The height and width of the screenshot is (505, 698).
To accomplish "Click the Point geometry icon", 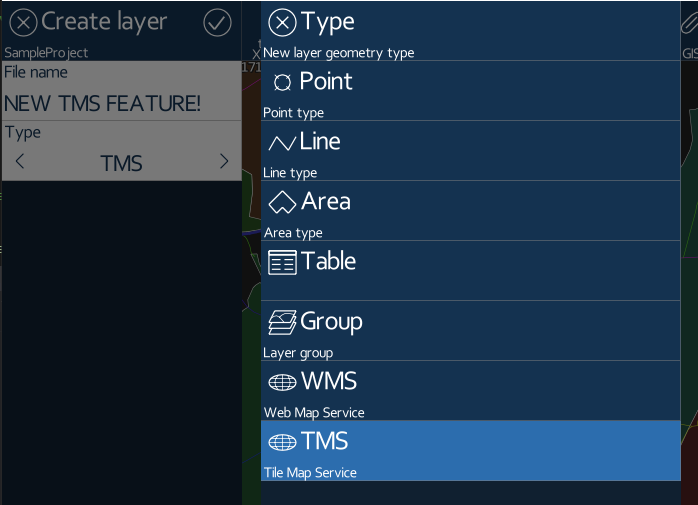I will tap(282, 82).
